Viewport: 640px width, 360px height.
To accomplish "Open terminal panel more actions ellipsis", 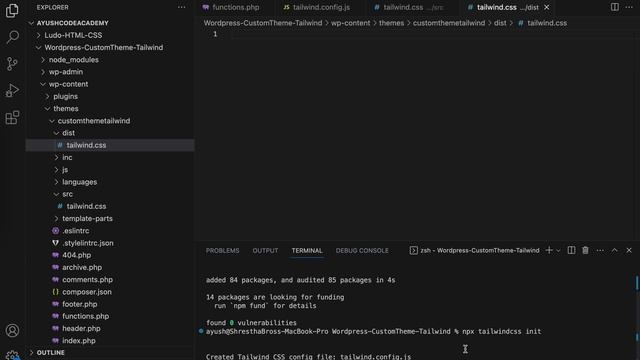I will [600, 250].
